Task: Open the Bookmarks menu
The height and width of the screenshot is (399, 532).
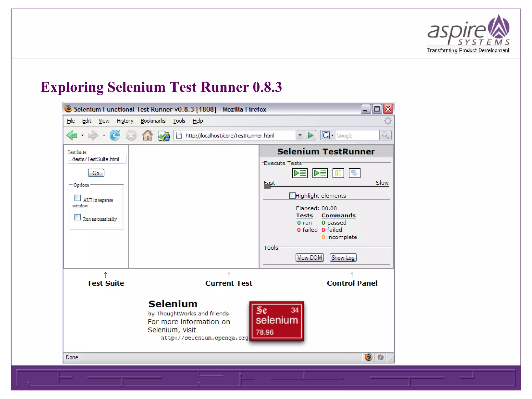Action: [153, 121]
